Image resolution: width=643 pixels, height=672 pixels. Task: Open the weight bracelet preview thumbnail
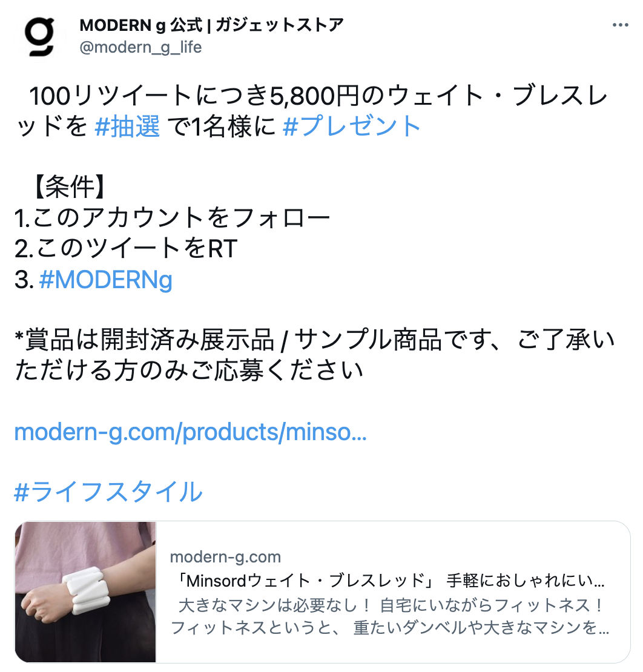pyautogui.click(x=86, y=592)
